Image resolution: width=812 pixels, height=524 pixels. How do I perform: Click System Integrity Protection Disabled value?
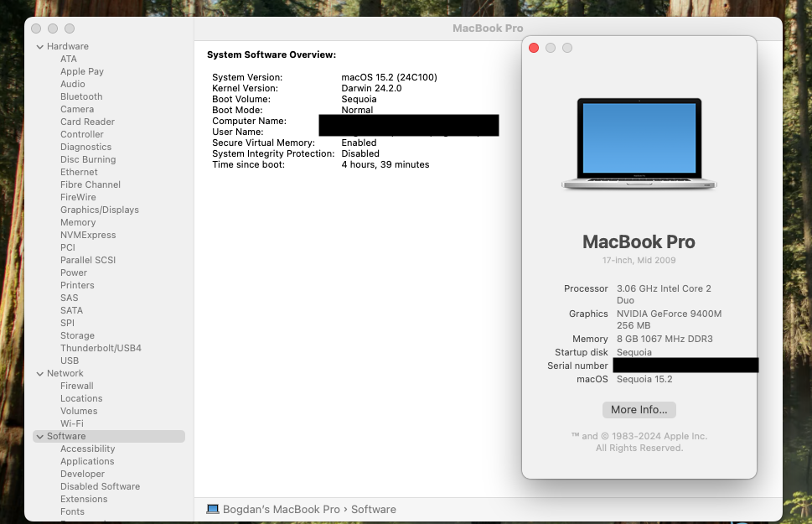click(x=359, y=153)
